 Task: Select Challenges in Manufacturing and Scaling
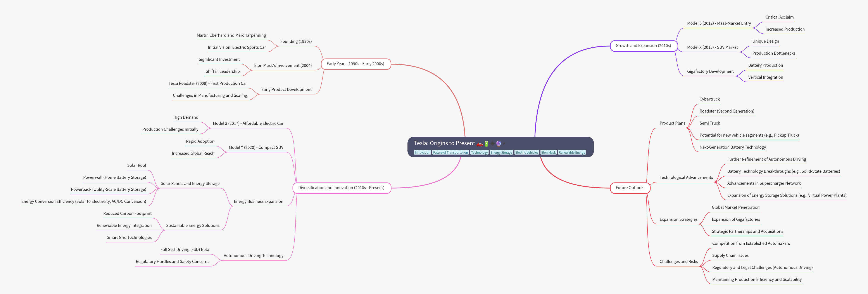tap(210, 96)
